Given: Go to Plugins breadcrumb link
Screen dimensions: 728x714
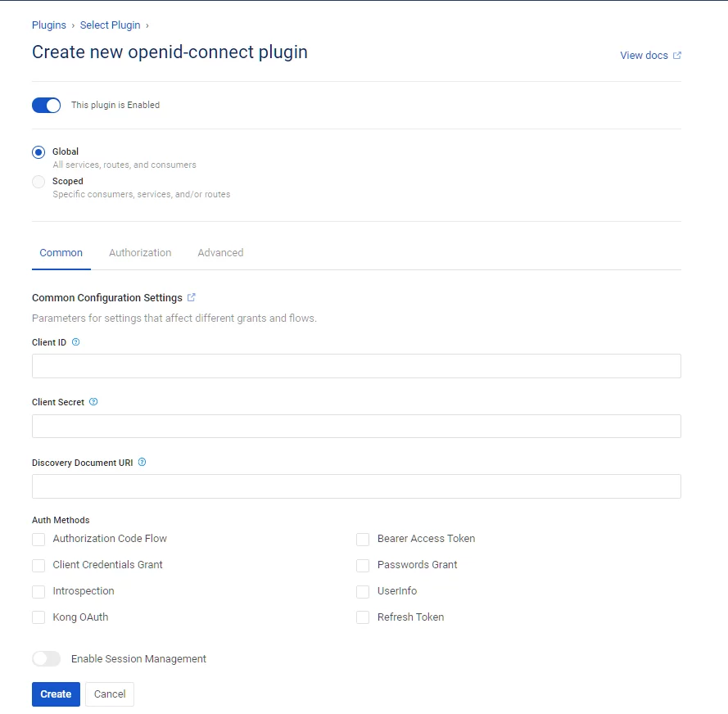Looking at the screenshot, I should click(49, 25).
